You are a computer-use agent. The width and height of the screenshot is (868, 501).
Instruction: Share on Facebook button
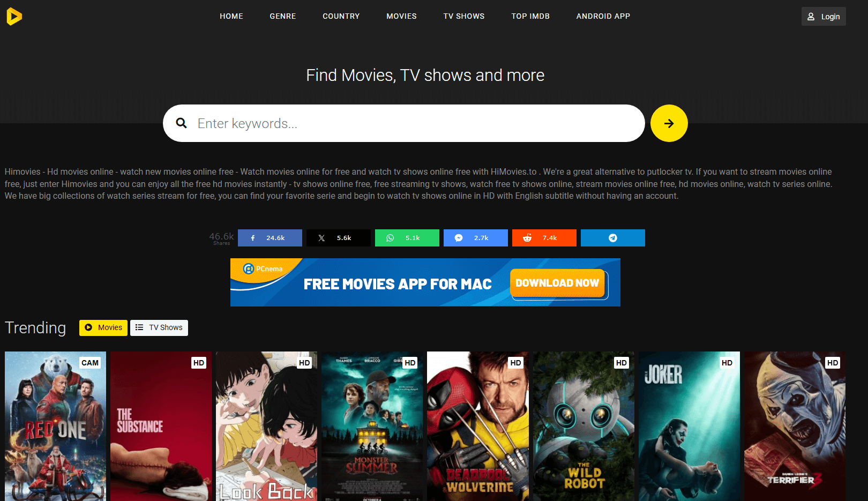270,238
